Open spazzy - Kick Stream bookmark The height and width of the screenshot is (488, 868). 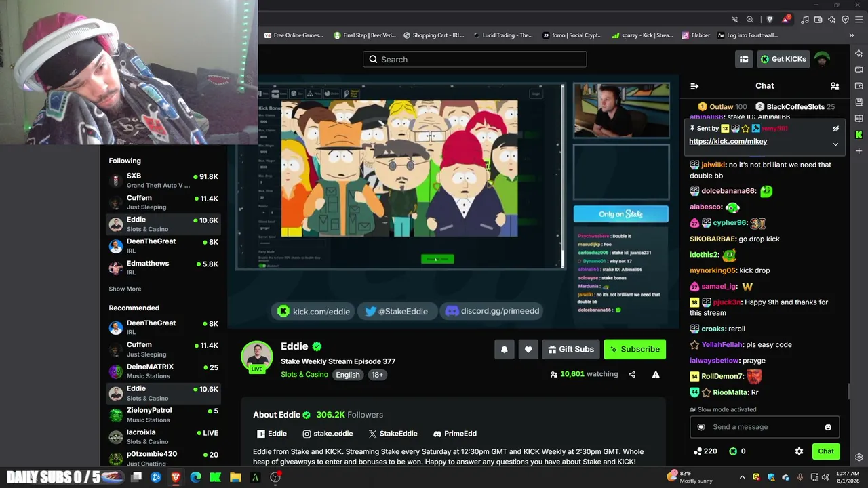642,35
